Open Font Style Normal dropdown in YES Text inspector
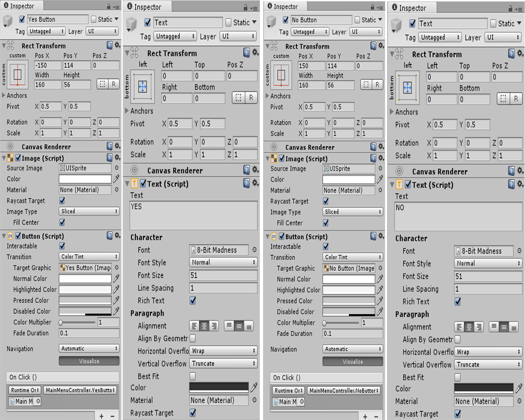This screenshot has height=420, width=525. tap(223, 262)
